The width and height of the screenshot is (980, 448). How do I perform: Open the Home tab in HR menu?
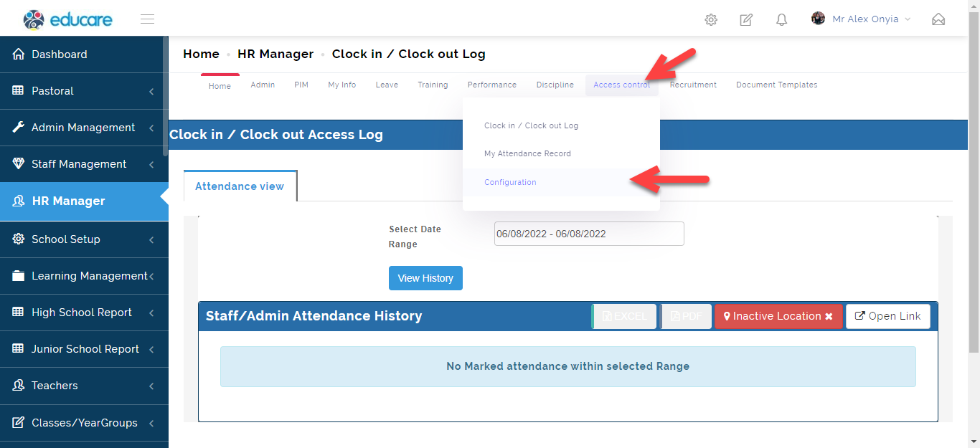tap(220, 85)
